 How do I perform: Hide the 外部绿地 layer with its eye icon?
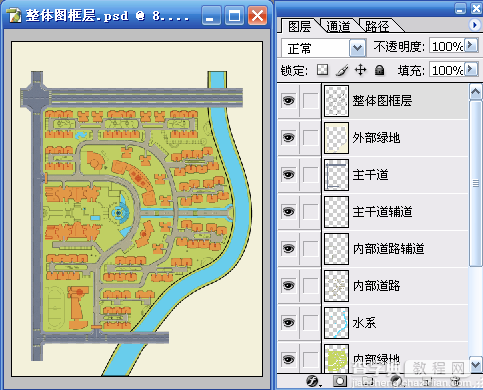coord(288,138)
